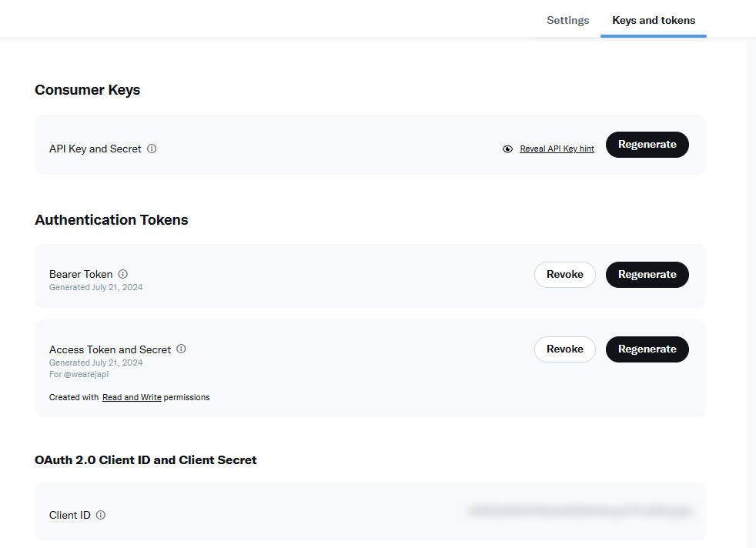This screenshot has width=756, height=548.
Task: Click the Client ID info icon
Action: [101, 515]
